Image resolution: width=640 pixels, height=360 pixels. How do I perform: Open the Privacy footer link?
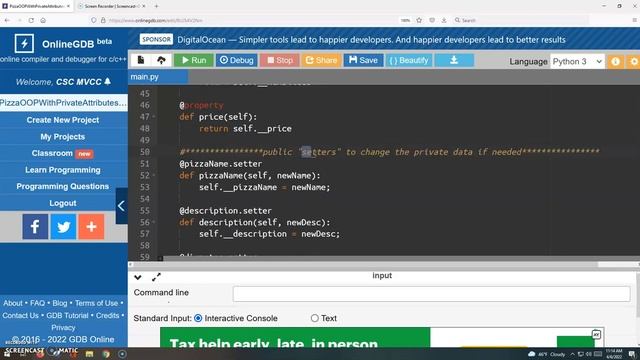tap(63, 327)
